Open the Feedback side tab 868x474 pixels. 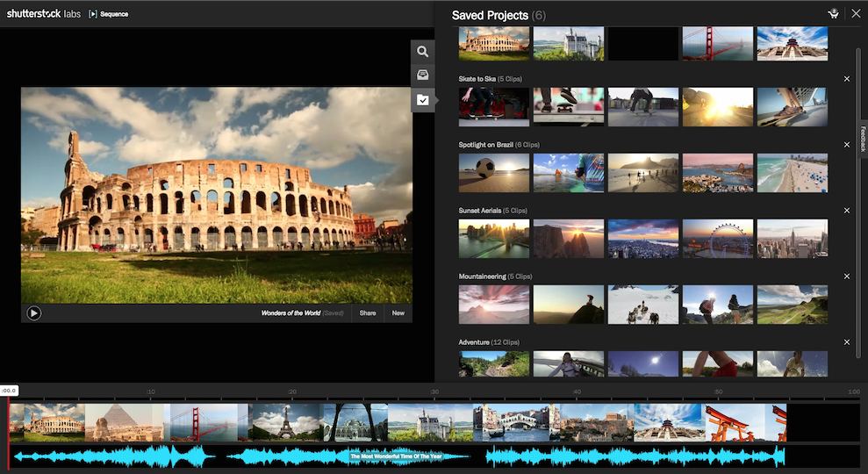[863, 139]
